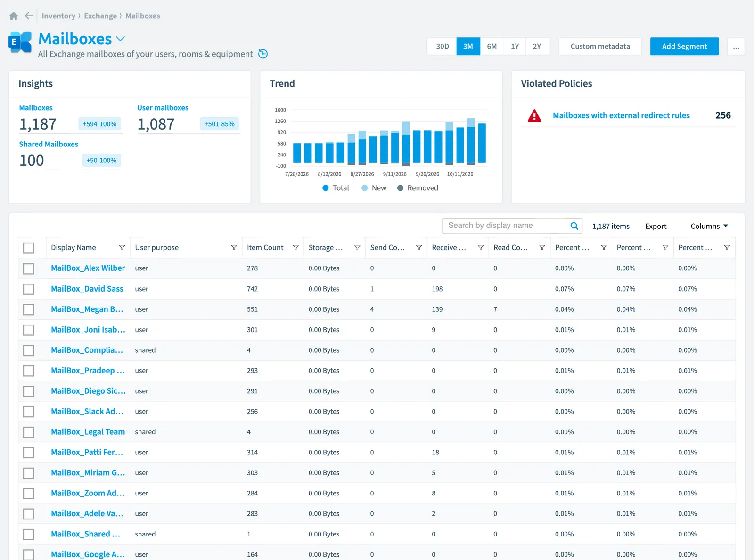Screen dimensions: 754x560
Task: Open the more options ellipsis menu
Action: (x=736, y=47)
